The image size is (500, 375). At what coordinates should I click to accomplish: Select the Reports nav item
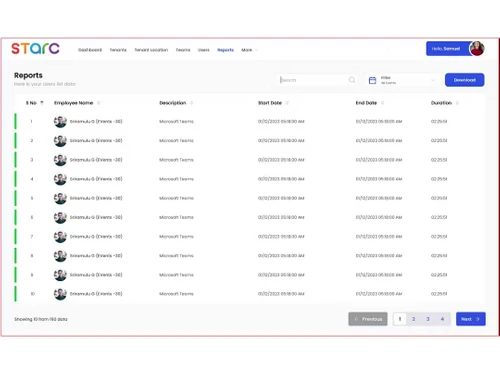tap(225, 50)
